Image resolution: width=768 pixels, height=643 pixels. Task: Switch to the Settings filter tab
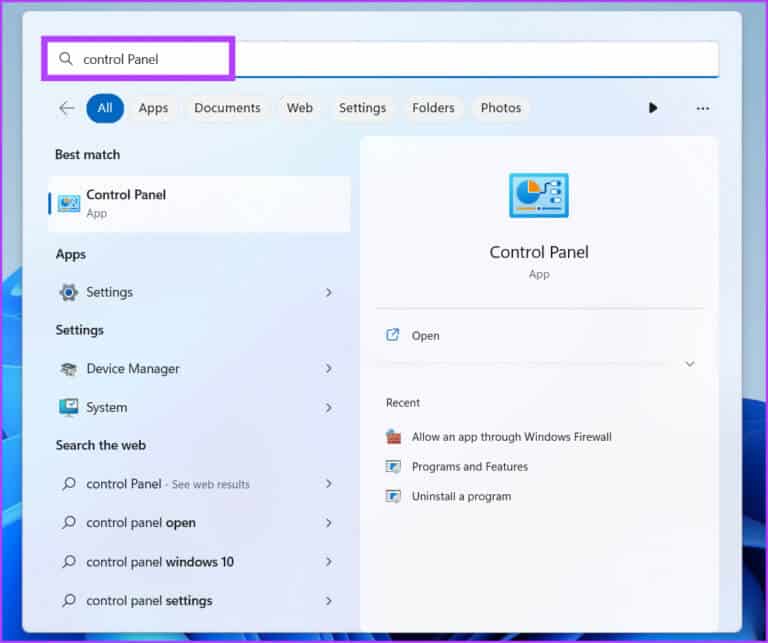362,108
